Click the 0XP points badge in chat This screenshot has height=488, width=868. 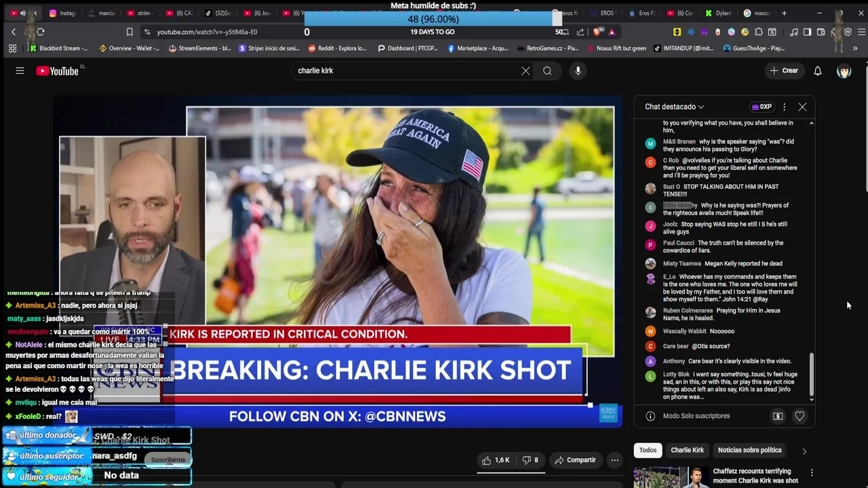coord(762,106)
